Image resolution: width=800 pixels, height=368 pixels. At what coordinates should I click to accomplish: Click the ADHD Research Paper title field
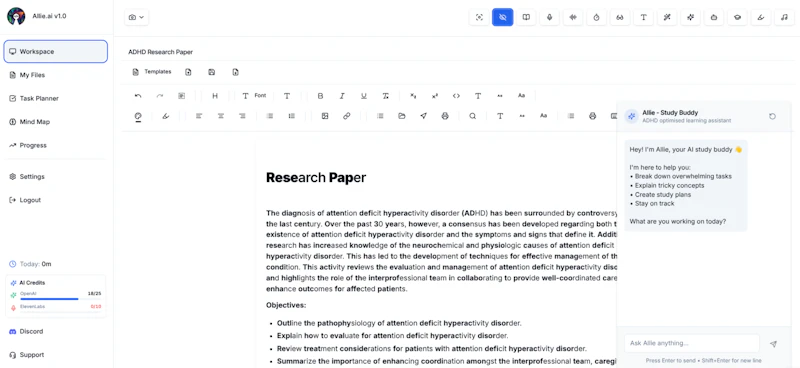(160, 52)
